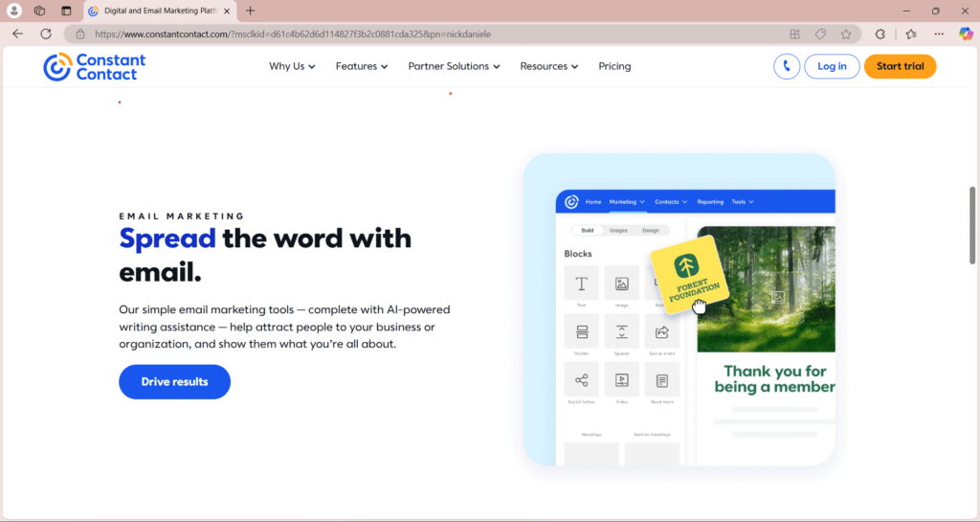Switch to the Images tab
The width and height of the screenshot is (980, 522).
pyautogui.click(x=618, y=231)
